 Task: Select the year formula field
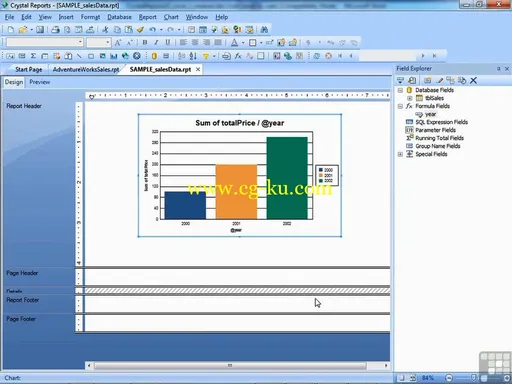pos(430,114)
